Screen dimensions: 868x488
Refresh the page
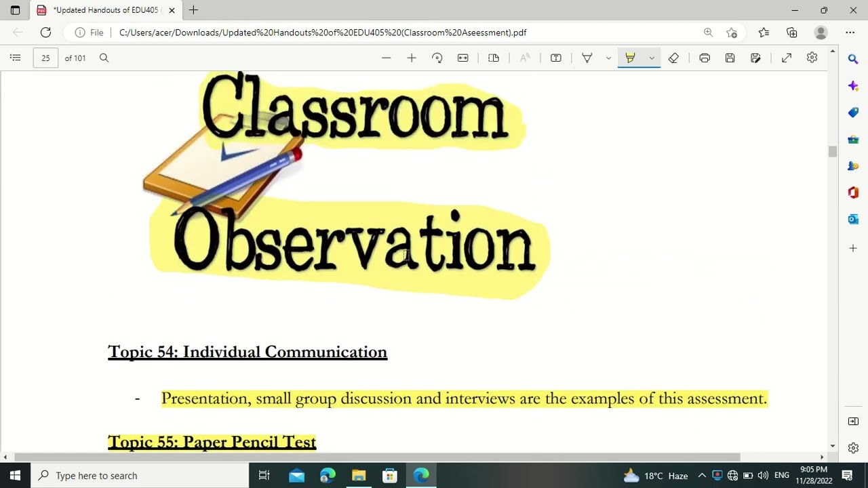click(x=45, y=32)
